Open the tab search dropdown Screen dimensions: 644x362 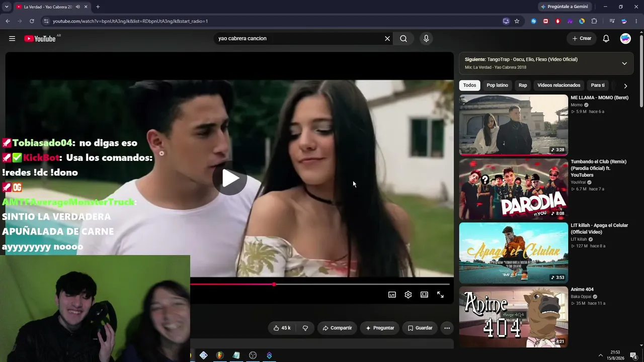(7, 7)
